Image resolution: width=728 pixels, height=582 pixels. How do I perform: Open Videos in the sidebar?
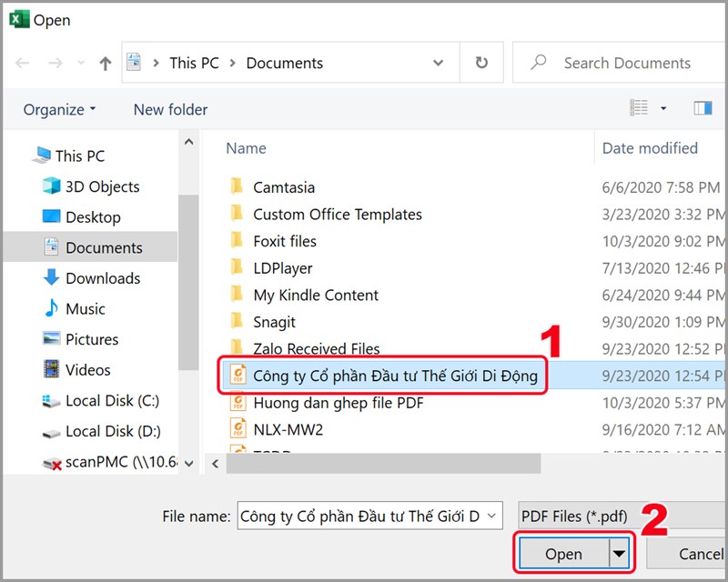87,370
